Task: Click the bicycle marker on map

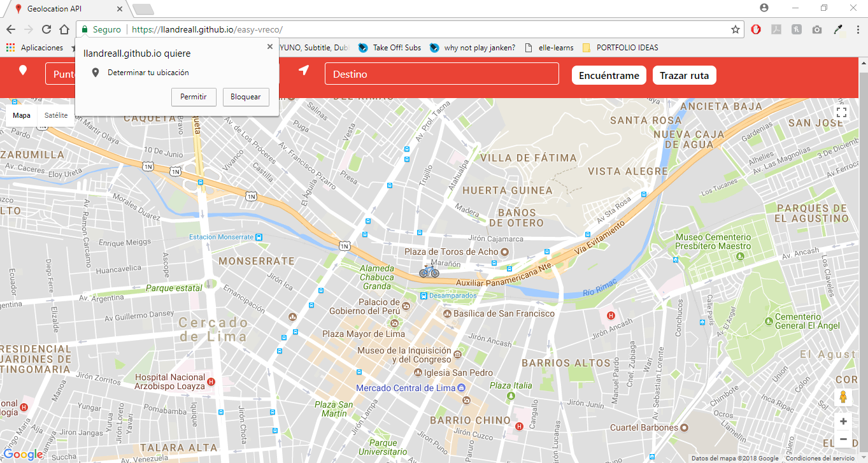Action: pos(429,271)
